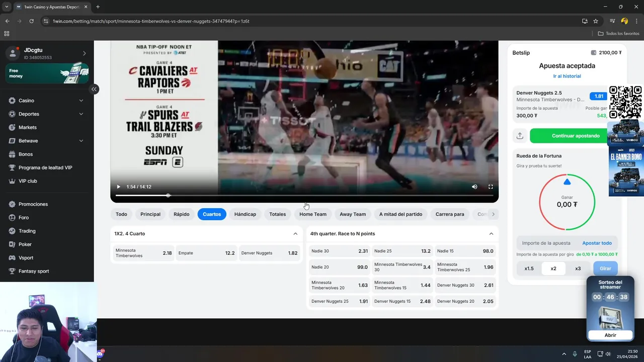This screenshot has height=362, width=644.
Task: Play the video with play button
Action: [x=119, y=187]
